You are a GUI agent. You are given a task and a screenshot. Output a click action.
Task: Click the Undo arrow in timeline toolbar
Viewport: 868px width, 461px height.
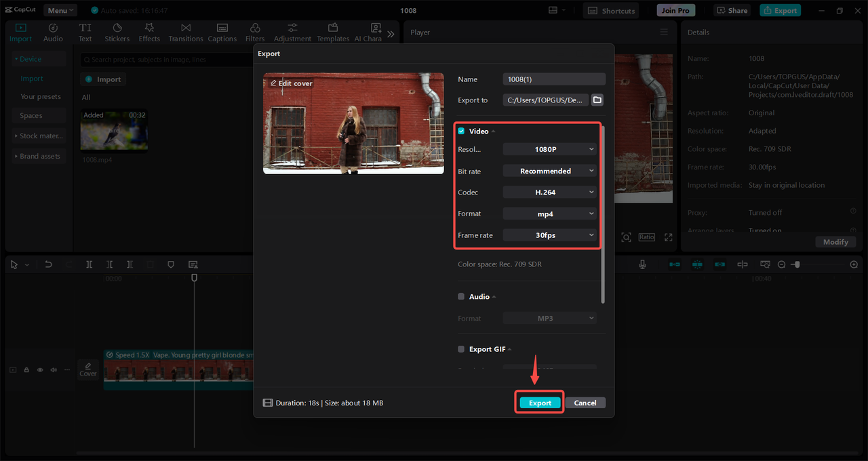pyautogui.click(x=48, y=264)
